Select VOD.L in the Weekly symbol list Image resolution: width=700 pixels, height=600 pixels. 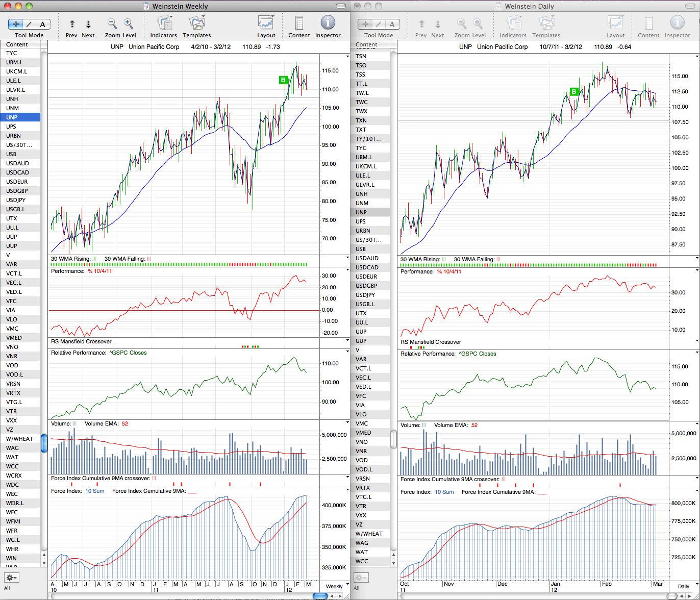click(x=20, y=374)
